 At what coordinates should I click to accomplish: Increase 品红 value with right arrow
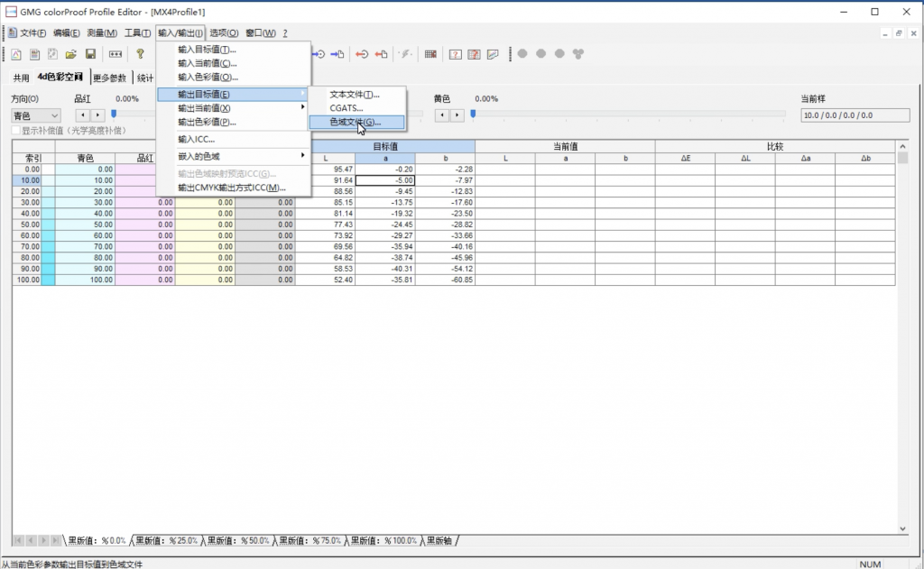click(x=97, y=115)
